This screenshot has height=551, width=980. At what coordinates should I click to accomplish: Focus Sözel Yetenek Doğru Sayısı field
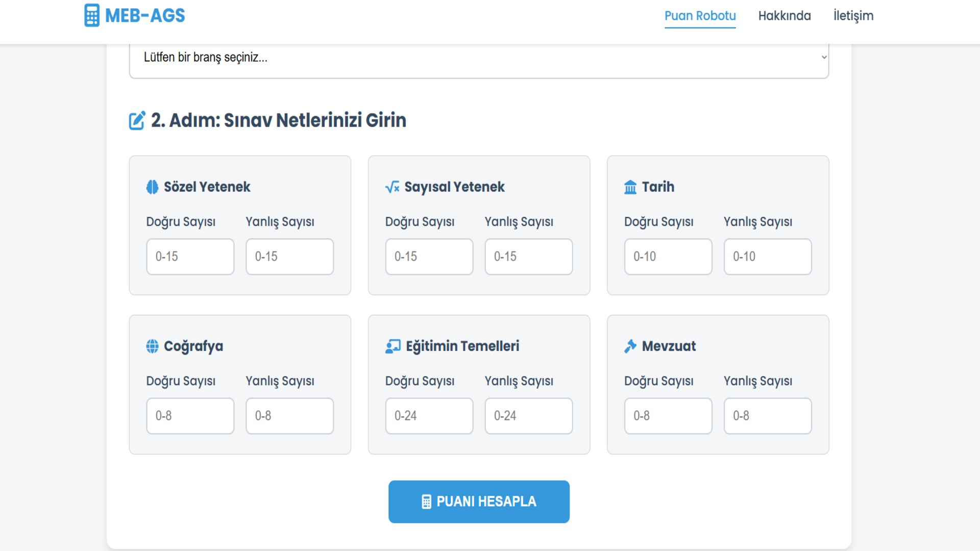[x=190, y=257]
